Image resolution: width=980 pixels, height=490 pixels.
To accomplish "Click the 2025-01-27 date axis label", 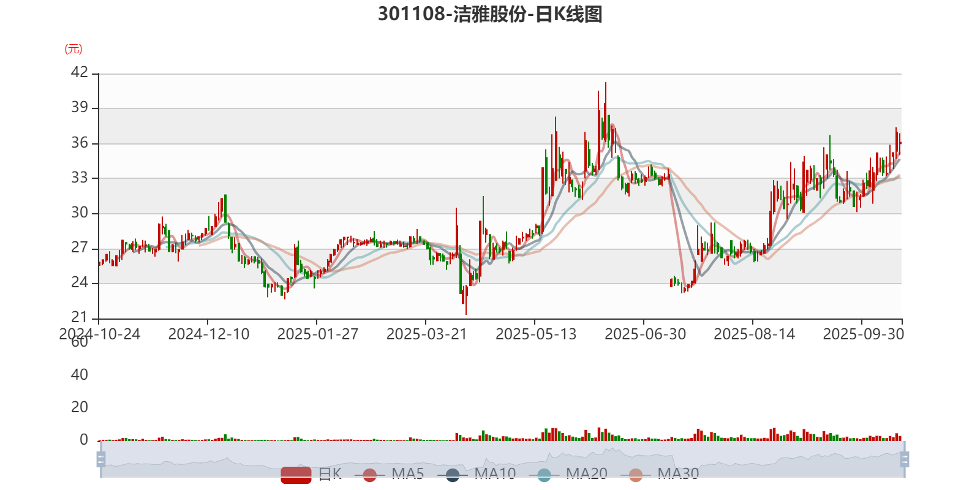I will 318,334.
